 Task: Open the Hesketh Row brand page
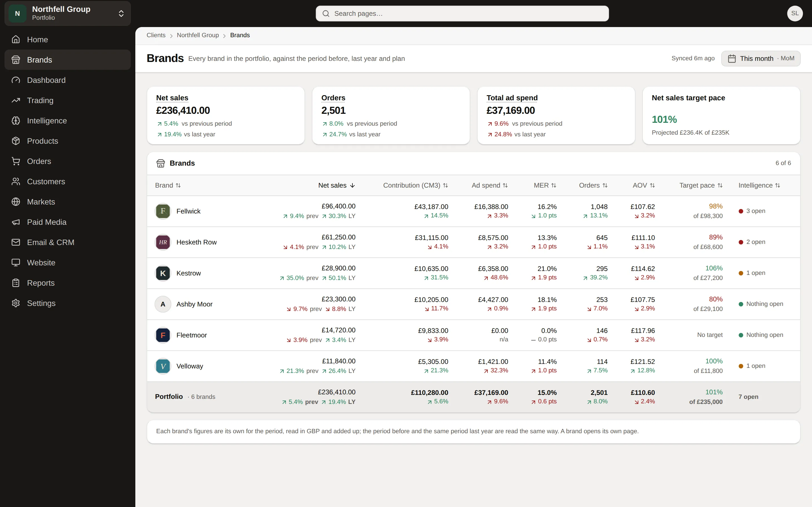pyautogui.click(x=197, y=243)
